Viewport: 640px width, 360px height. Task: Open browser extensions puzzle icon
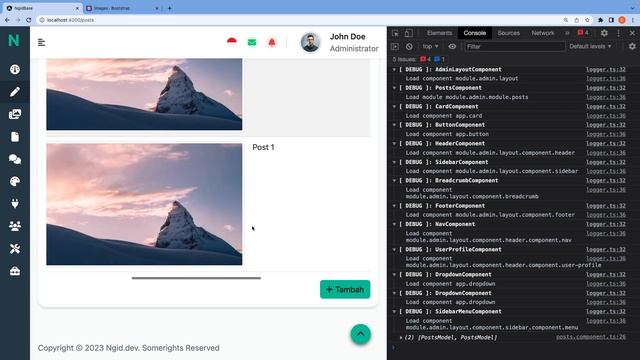tap(600, 20)
